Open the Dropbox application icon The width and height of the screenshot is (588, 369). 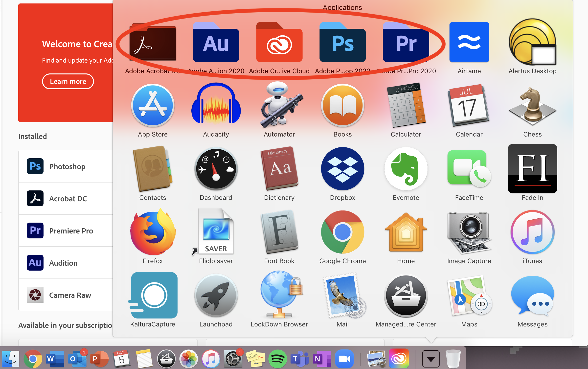pos(342,169)
